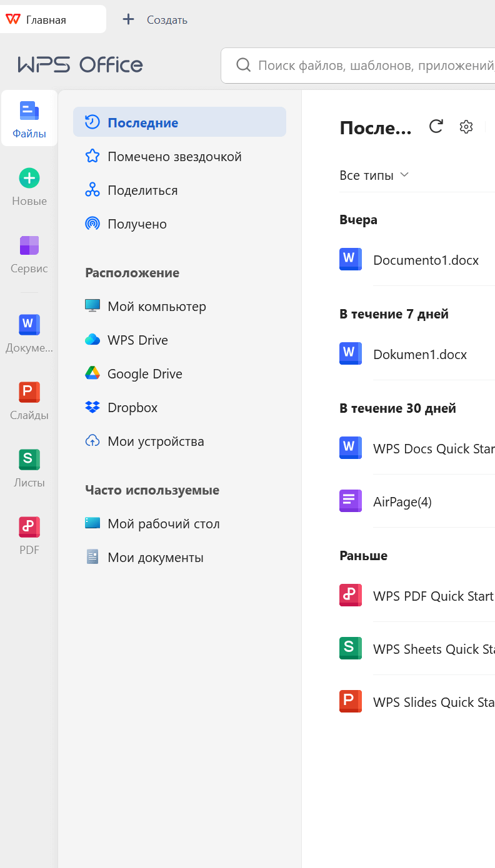495x868 pixels.
Task: Click the WPS PDF Quick Start icon
Action: point(351,595)
